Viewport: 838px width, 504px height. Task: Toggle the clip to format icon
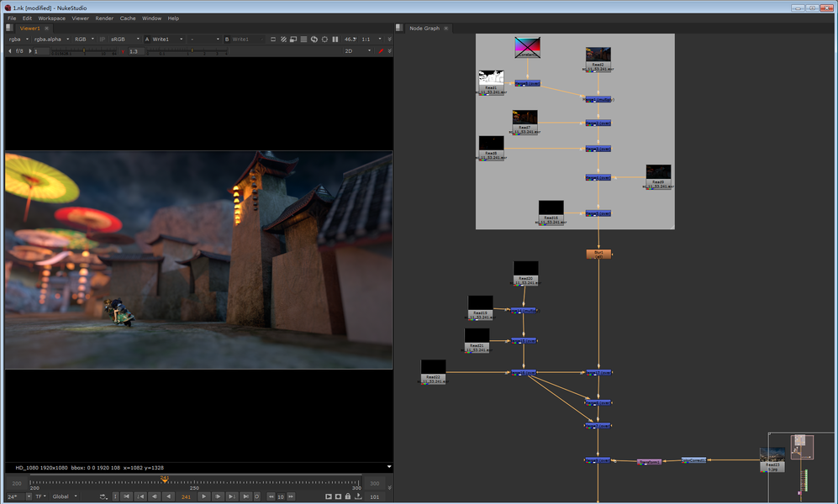[273, 39]
